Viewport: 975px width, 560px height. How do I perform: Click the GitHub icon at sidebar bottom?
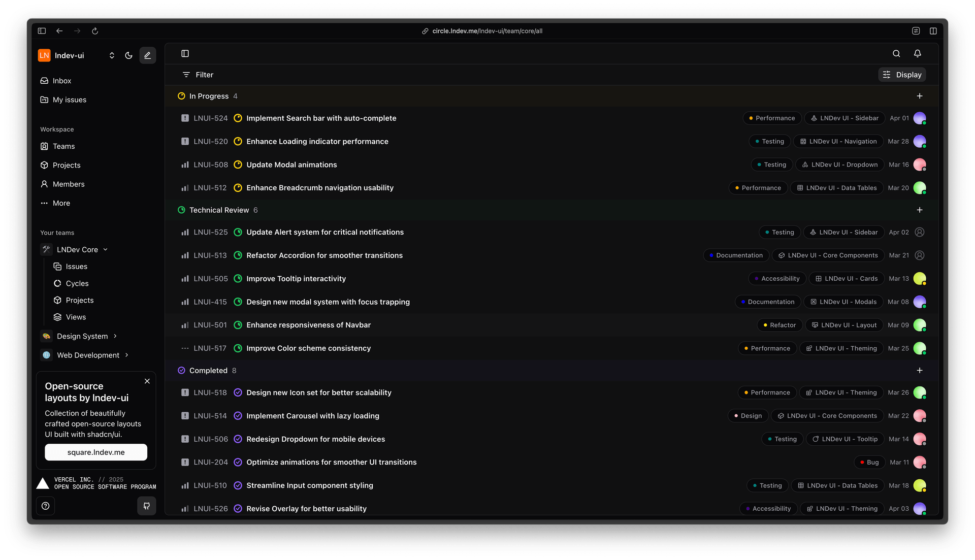pos(146,506)
